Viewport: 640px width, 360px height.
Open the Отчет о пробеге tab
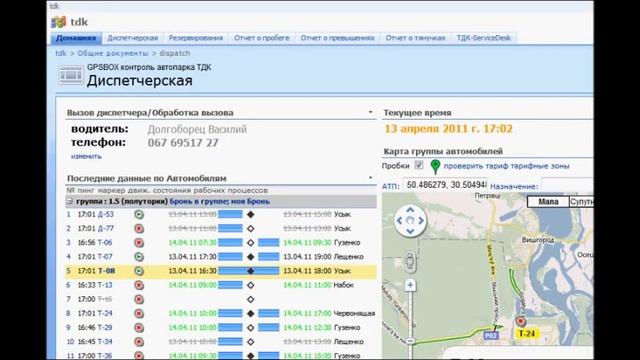262,38
